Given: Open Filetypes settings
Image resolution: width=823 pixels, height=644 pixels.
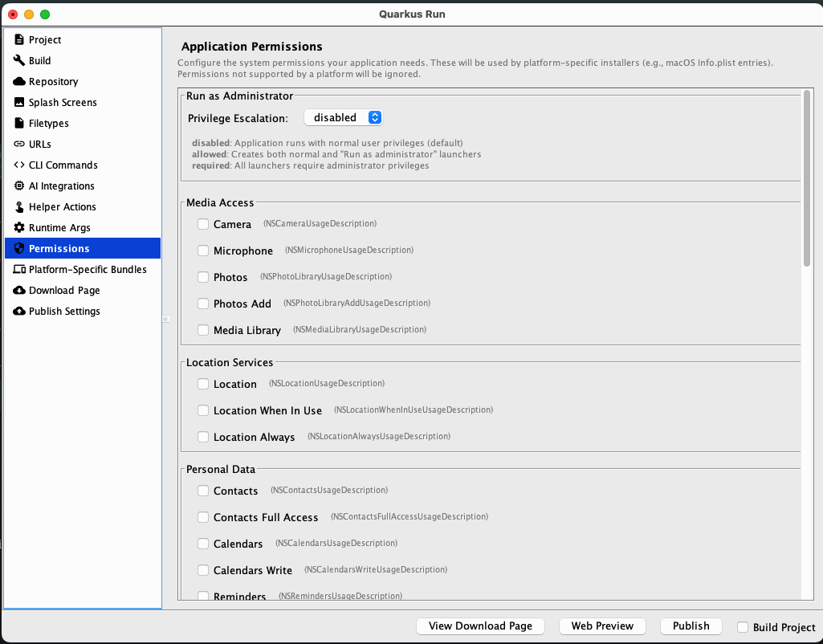Looking at the screenshot, I should (x=83, y=123).
